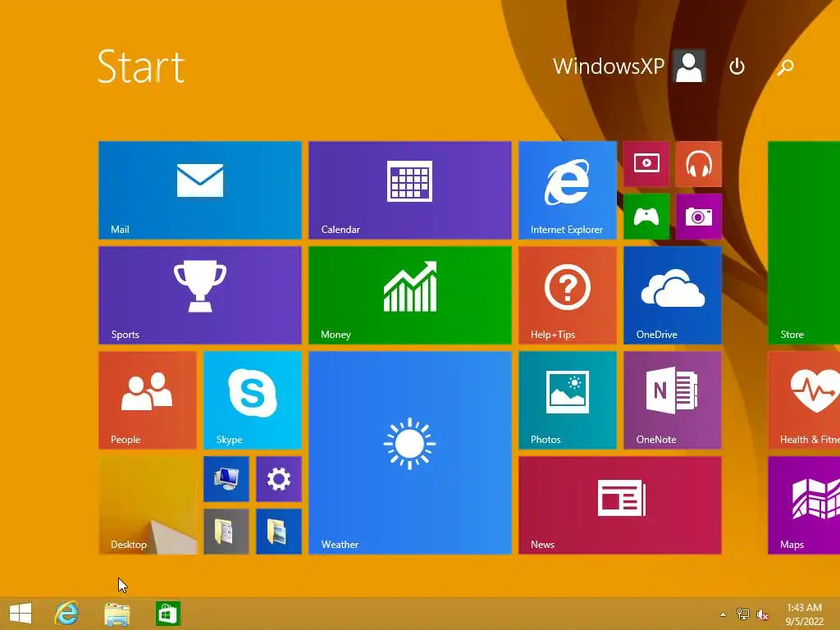840x630 pixels.
Task: Go to the Desktop tile
Action: coord(148,505)
